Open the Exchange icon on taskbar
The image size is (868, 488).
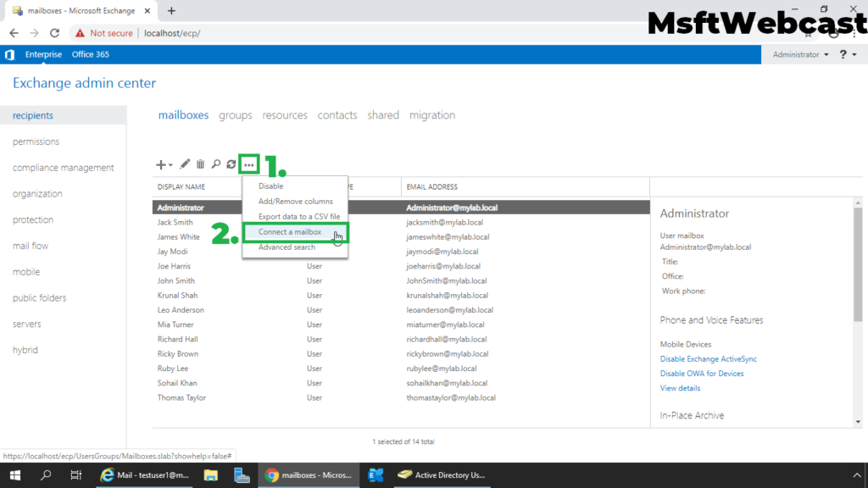(x=376, y=474)
